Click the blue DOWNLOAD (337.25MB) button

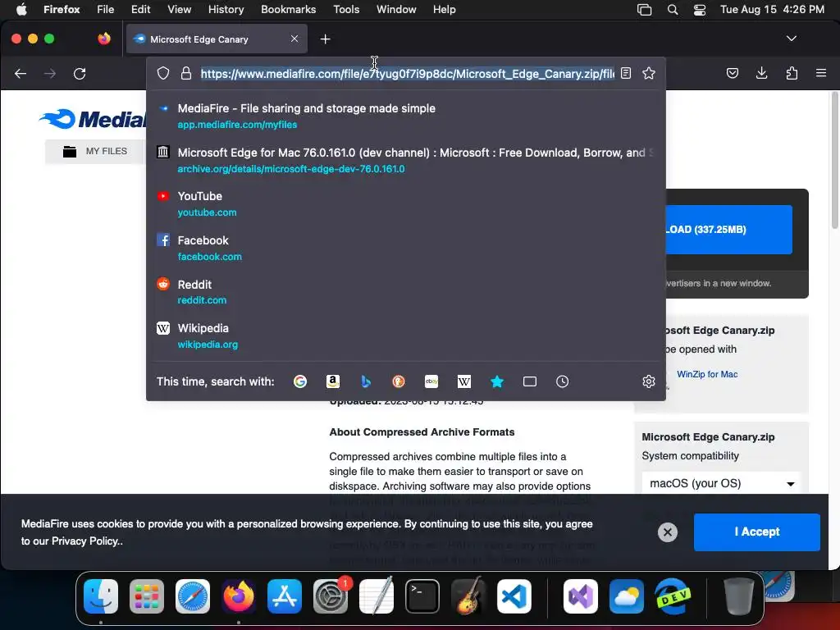click(x=728, y=230)
